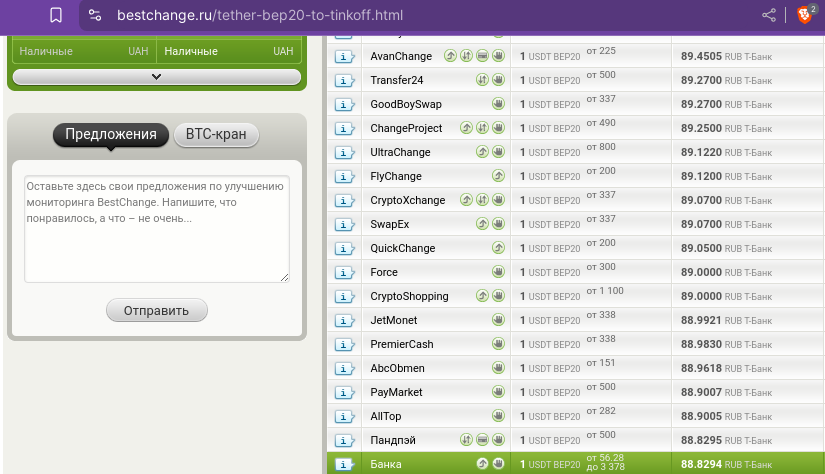
Task: Open the PayMarket exchanger link
Action: tap(396, 392)
